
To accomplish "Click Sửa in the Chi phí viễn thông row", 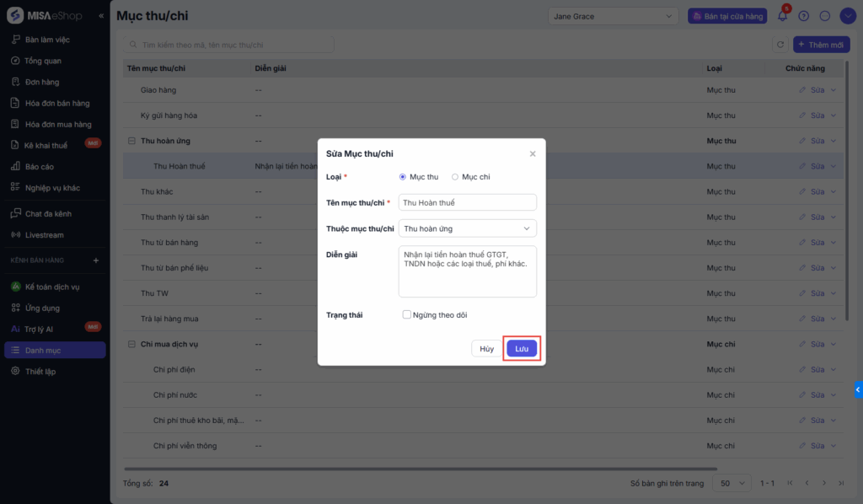I will pyautogui.click(x=817, y=446).
